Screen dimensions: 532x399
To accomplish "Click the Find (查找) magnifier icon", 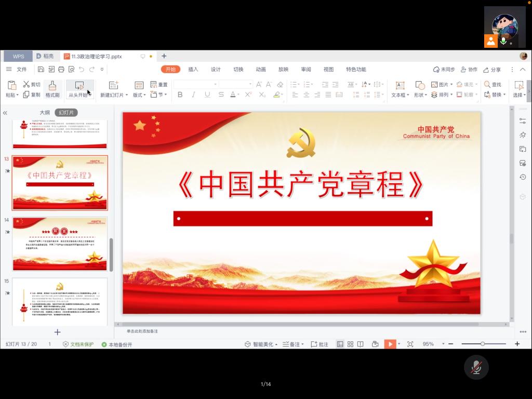I will [487, 84].
